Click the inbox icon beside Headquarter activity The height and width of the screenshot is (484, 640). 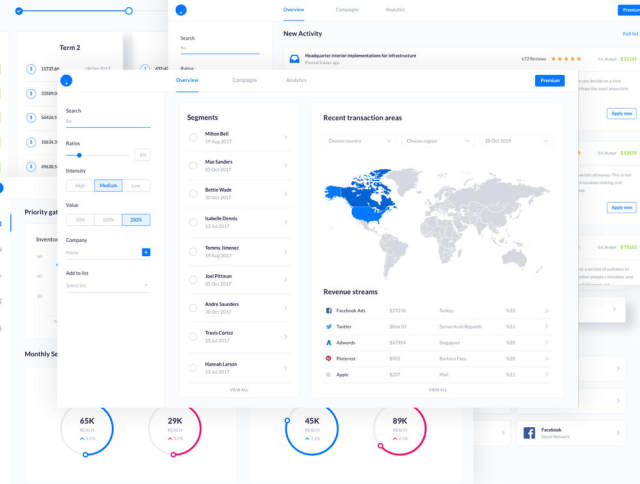tap(294, 59)
